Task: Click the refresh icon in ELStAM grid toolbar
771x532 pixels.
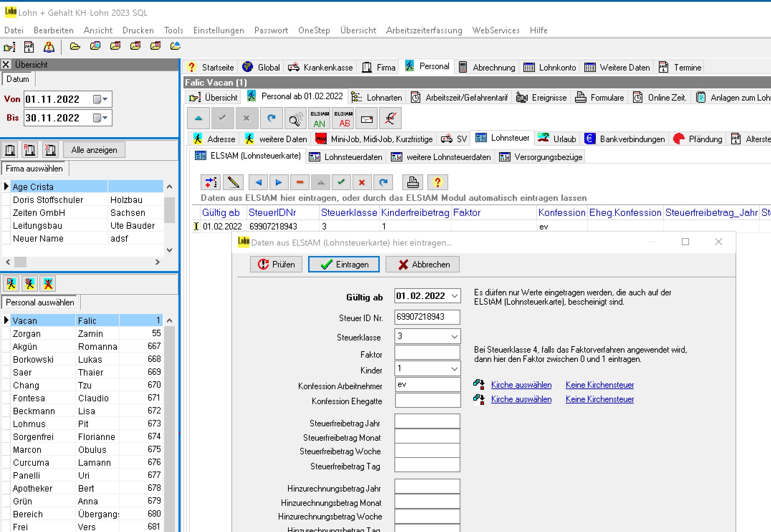Action: tap(383, 183)
